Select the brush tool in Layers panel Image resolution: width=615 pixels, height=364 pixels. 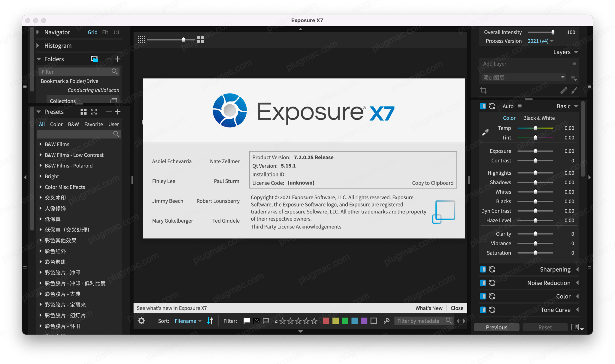[574, 90]
